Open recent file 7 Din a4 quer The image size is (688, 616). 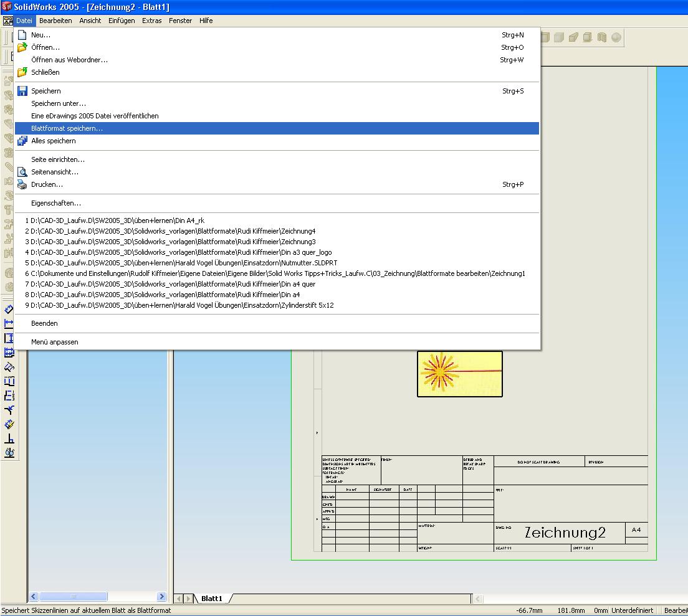coord(277,284)
